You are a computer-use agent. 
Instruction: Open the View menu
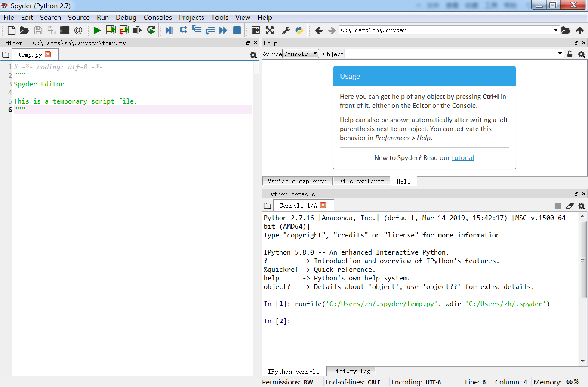click(243, 17)
